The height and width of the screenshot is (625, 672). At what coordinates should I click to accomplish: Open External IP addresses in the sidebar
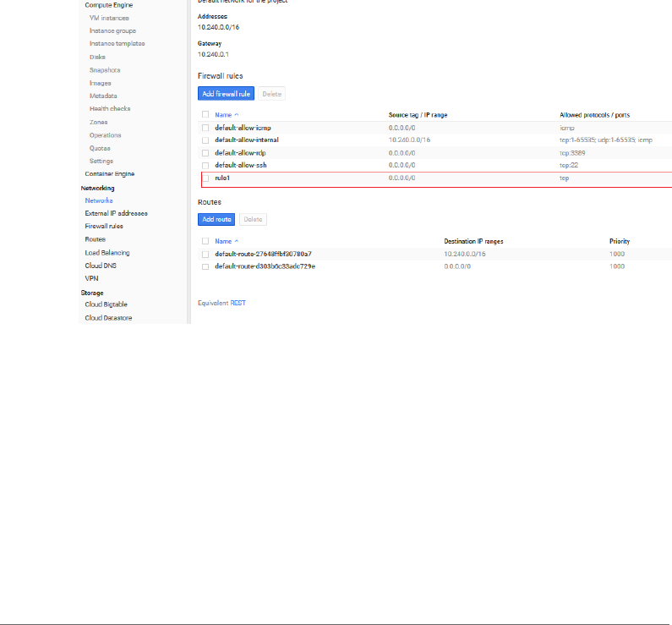[x=116, y=213]
